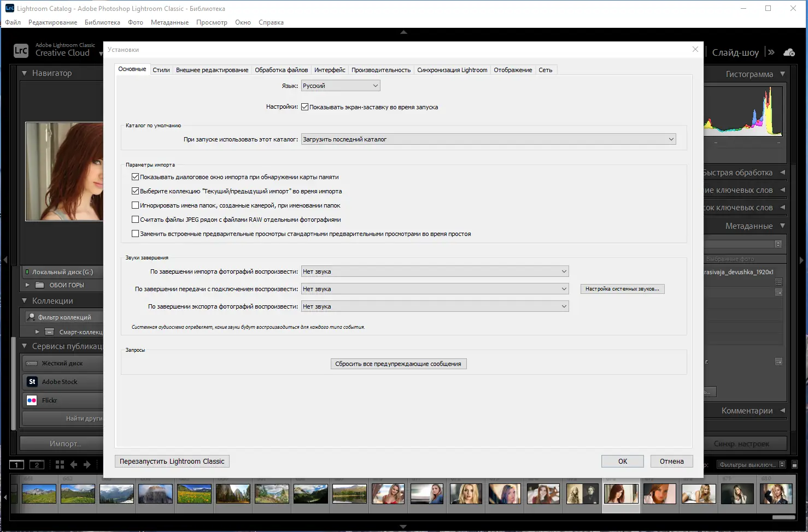808x532 pixels.
Task: Click the hard drive publish service icon
Action: pyautogui.click(x=32, y=363)
